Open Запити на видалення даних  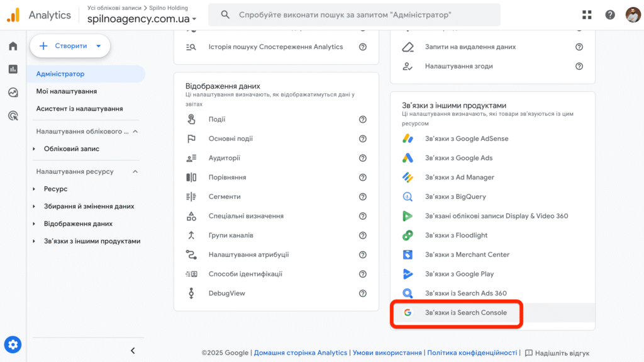pos(492,47)
